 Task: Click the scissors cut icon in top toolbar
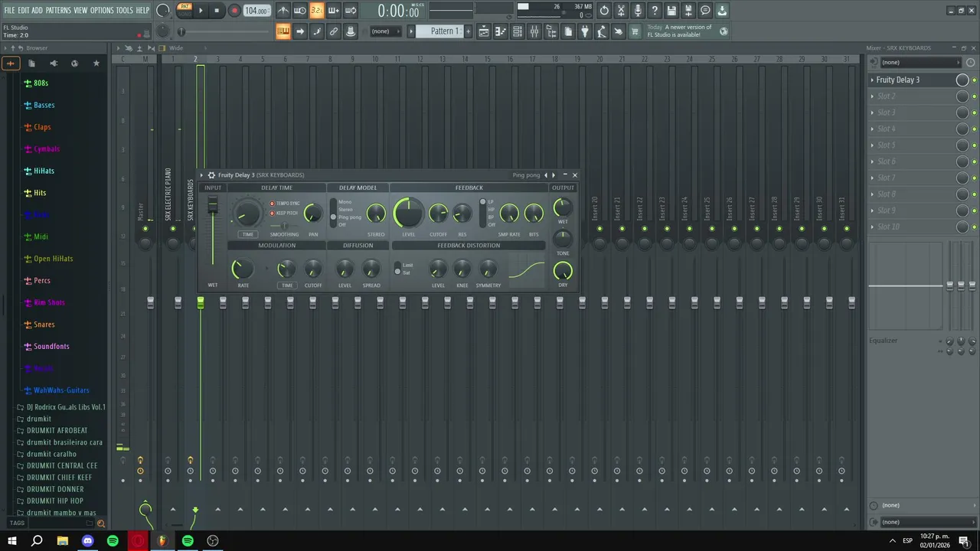(x=621, y=11)
